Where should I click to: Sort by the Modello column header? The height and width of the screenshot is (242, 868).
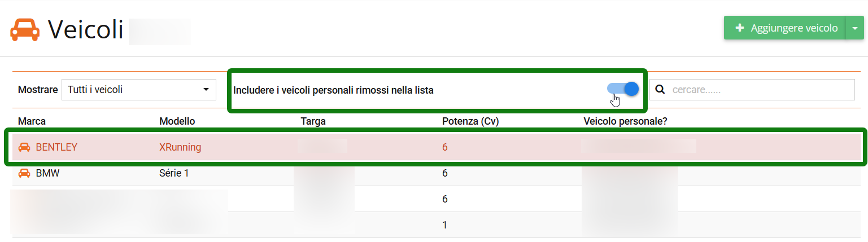click(x=177, y=121)
